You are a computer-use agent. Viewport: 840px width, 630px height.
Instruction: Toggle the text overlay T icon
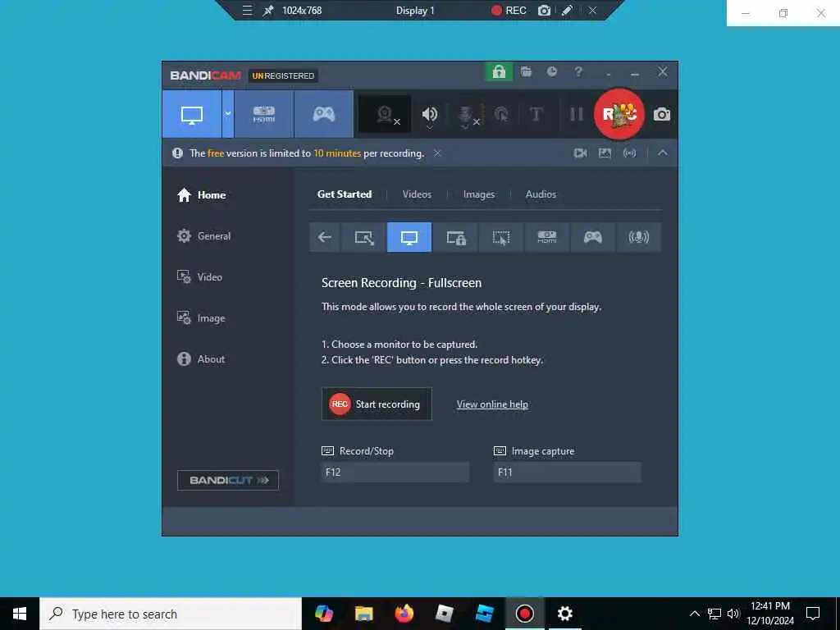click(536, 114)
